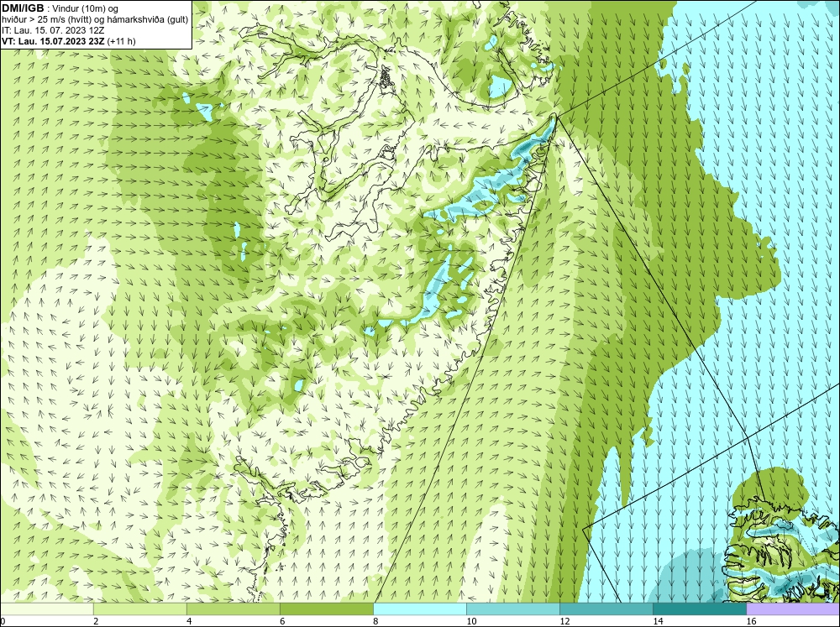The height and width of the screenshot is (627, 840).
Task: Click the 2–4 m/s light green legend swatch
Action: coord(139,609)
